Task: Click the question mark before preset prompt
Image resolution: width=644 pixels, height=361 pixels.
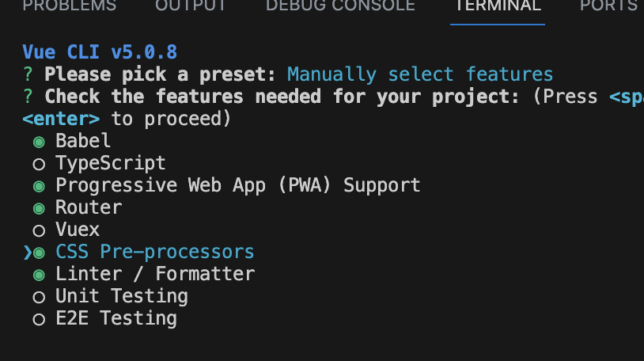Action: pyautogui.click(x=28, y=75)
